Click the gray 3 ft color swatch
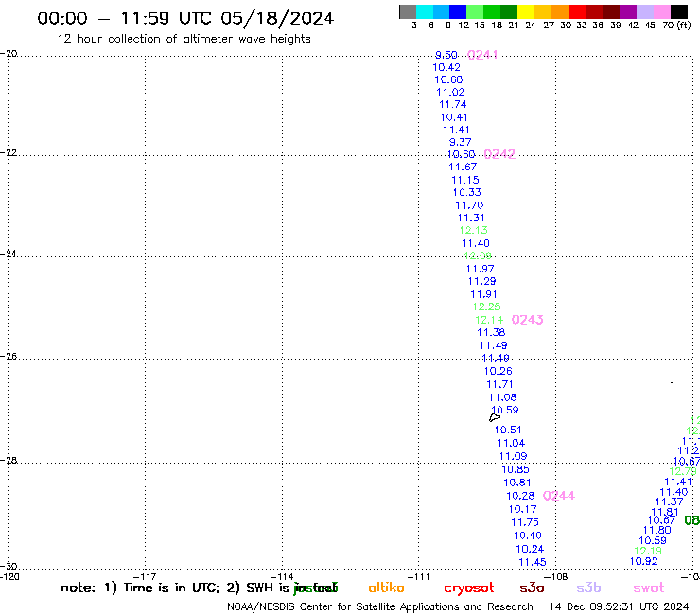The width and height of the screenshot is (700, 615). [408, 11]
